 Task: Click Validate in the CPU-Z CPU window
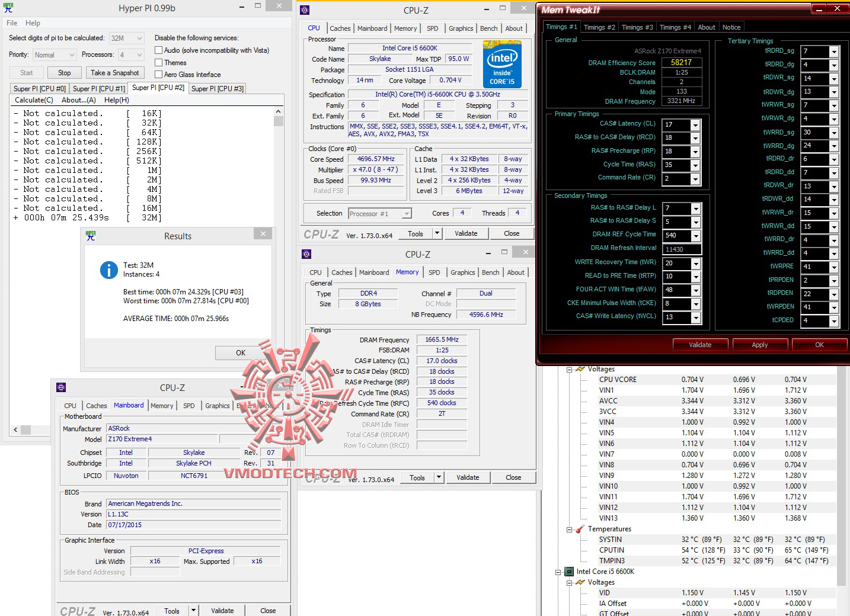(466, 233)
